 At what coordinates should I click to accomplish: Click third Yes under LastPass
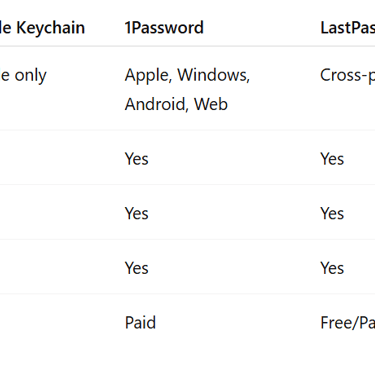332,268
